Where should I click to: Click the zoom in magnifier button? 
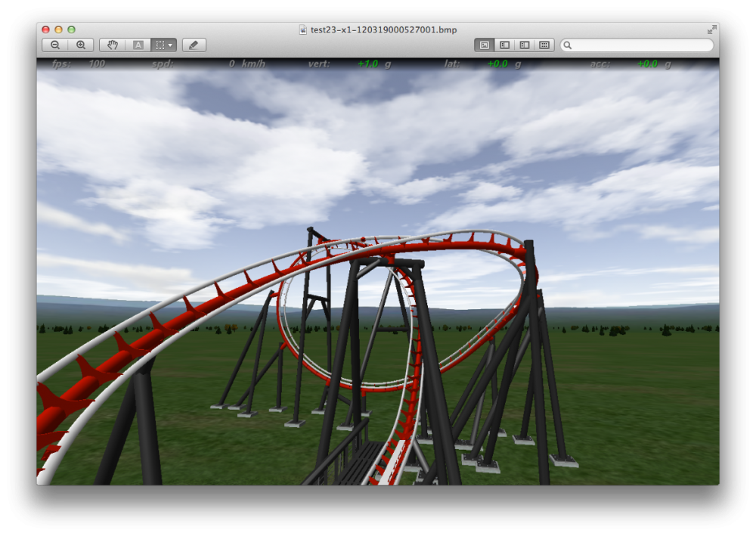click(81, 45)
